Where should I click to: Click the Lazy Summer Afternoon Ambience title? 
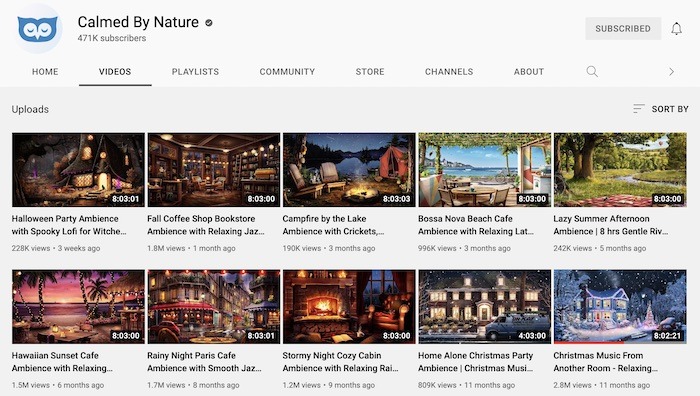click(x=611, y=225)
